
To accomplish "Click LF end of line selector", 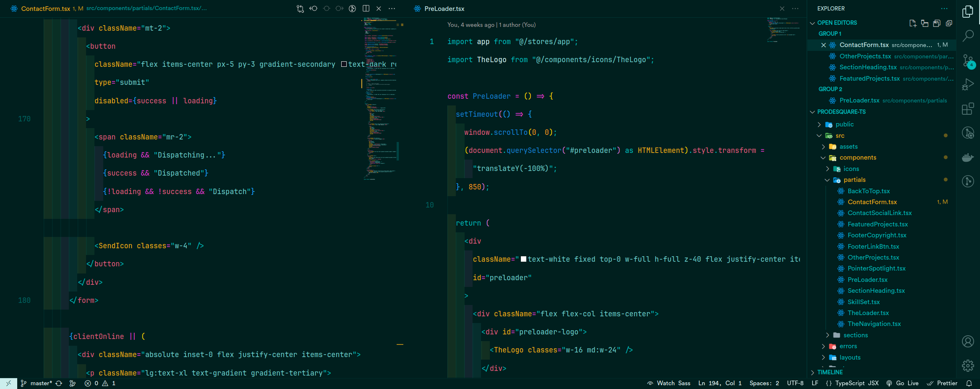I will click(x=815, y=383).
